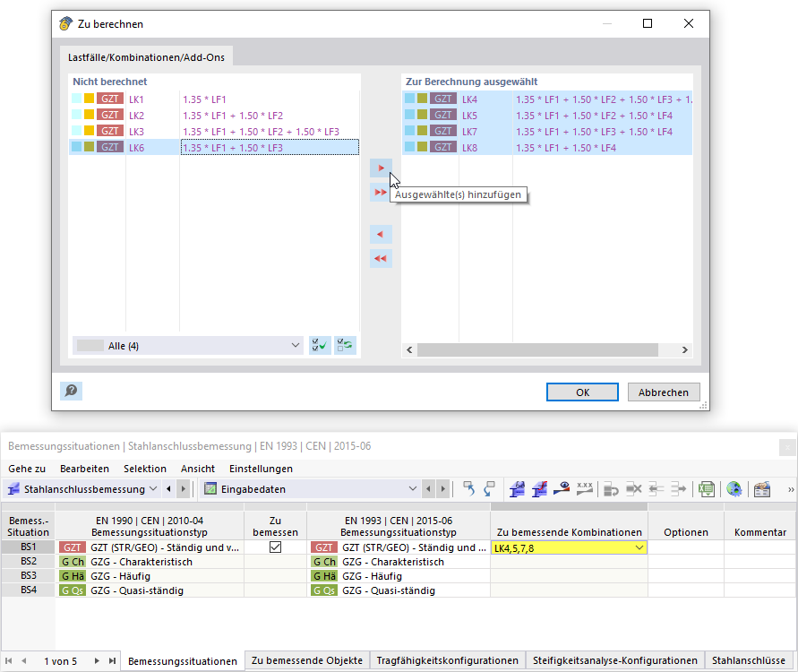798x672 pixels.
Task: Open the Einstellungen menu
Action: coord(262,469)
